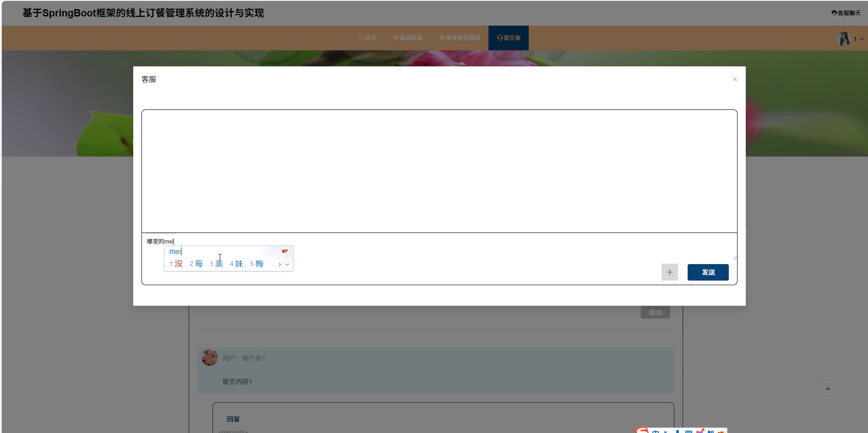Click the 回复 heading on the page
The height and width of the screenshot is (433, 868).
pyautogui.click(x=233, y=419)
